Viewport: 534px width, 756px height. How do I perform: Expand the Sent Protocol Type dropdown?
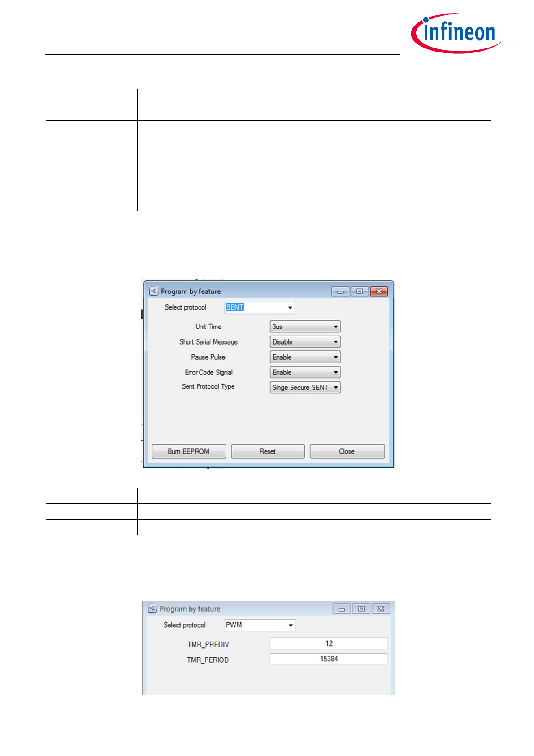(x=305, y=387)
